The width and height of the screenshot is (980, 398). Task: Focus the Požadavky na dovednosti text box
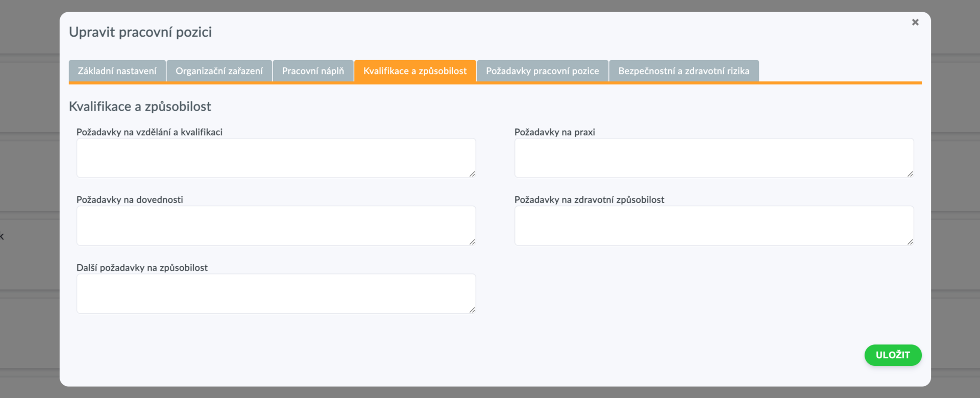point(276,226)
